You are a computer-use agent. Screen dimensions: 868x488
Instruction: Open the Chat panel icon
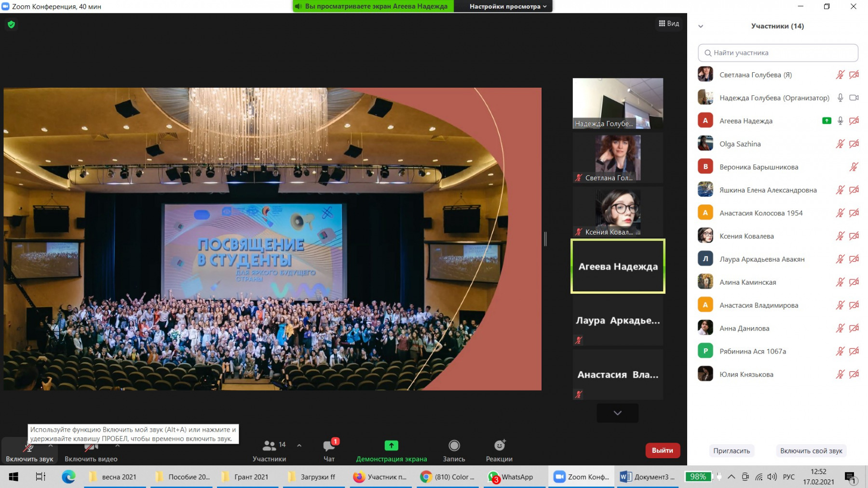[329, 446]
